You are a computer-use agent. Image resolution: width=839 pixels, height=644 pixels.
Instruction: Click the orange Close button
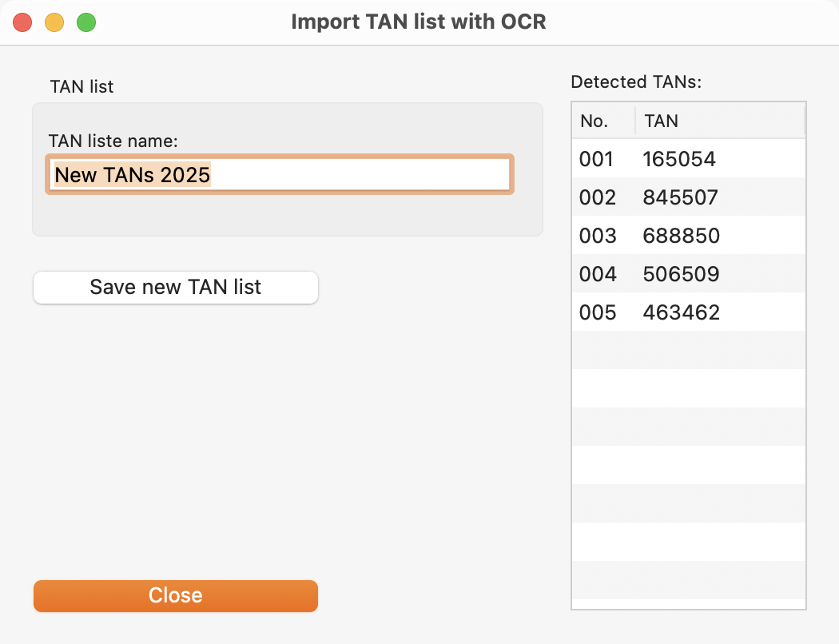[x=176, y=596]
